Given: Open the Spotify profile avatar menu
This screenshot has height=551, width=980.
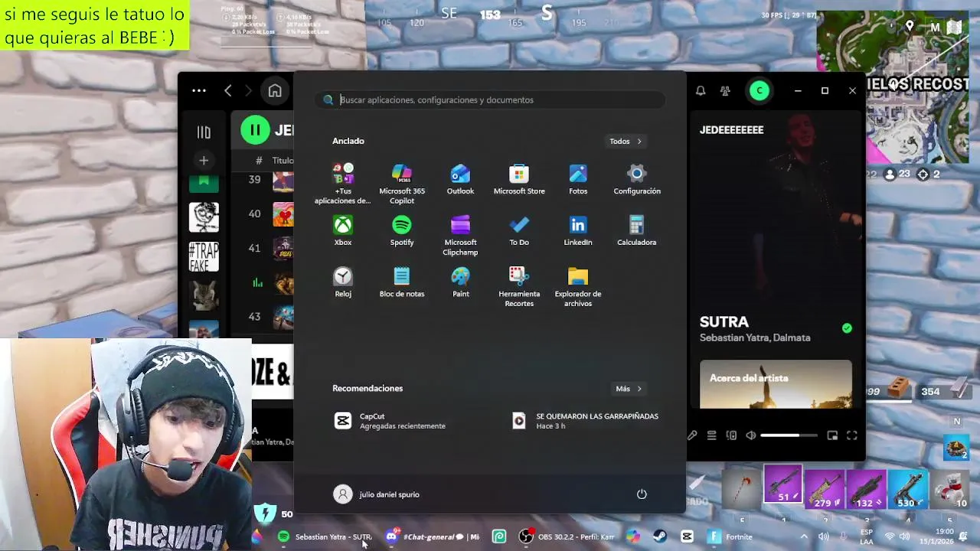Looking at the screenshot, I should tap(759, 91).
